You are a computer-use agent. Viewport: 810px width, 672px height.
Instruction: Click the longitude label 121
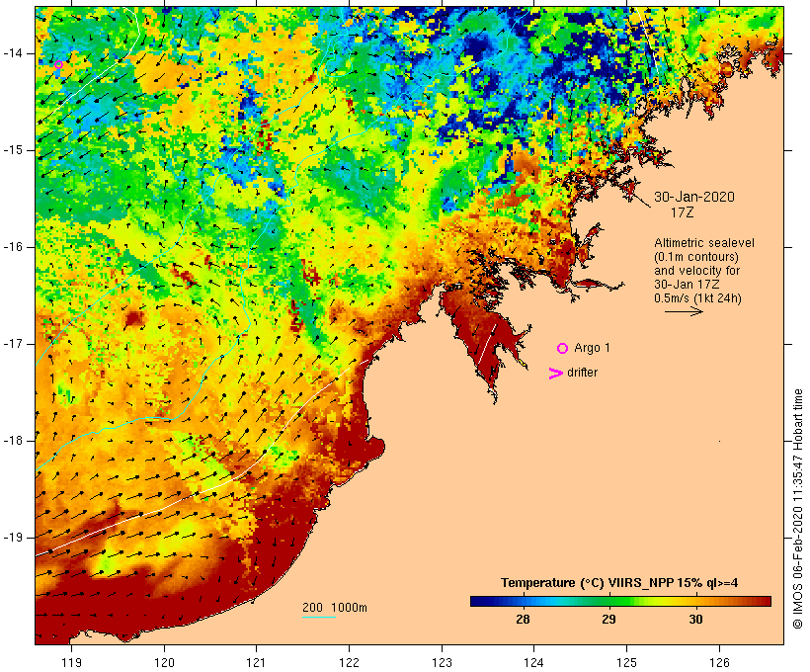(257, 662)
